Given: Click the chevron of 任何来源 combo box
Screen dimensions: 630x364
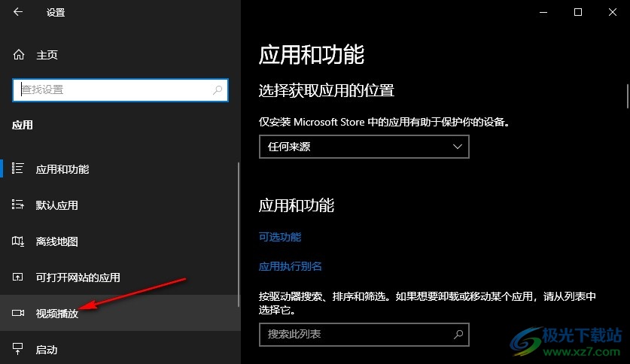Looking at the screenshot, I should coord(457,147).
